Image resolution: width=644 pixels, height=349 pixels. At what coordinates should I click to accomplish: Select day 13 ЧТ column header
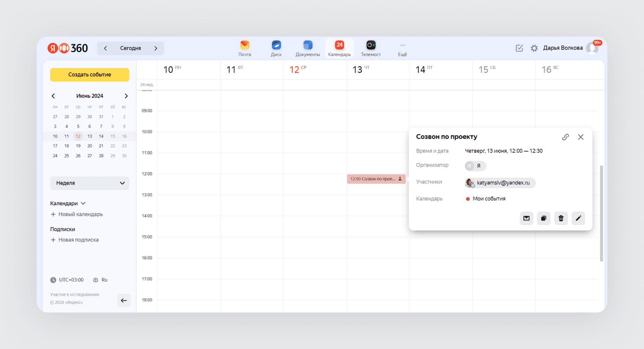click(x=361, y=69)
